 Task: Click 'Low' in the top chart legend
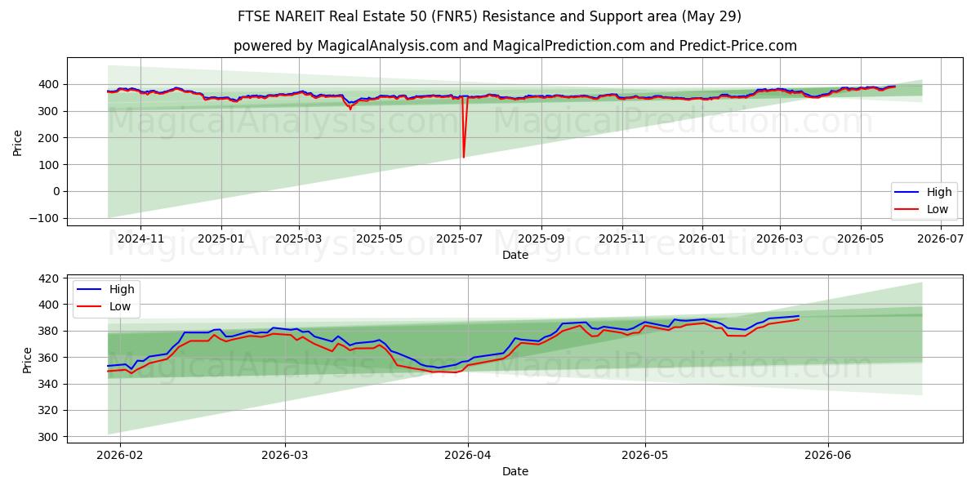pyautogui.click(x=938, y=209)
